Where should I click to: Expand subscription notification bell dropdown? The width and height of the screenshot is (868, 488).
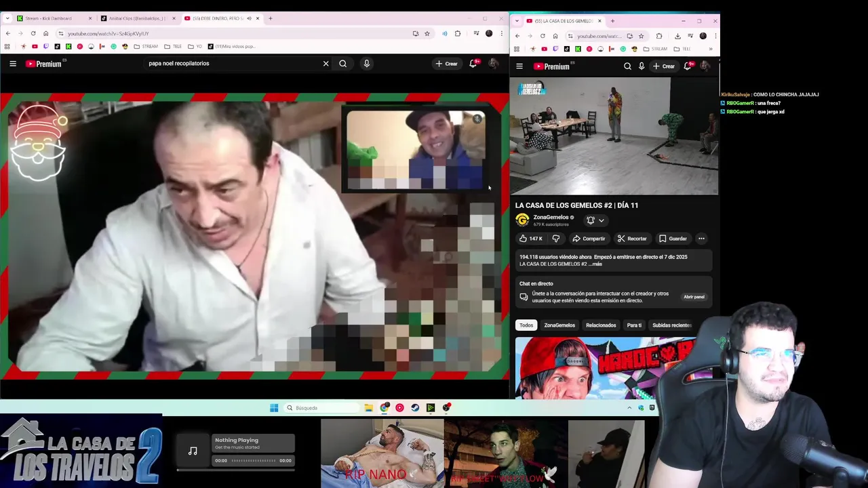595,220
